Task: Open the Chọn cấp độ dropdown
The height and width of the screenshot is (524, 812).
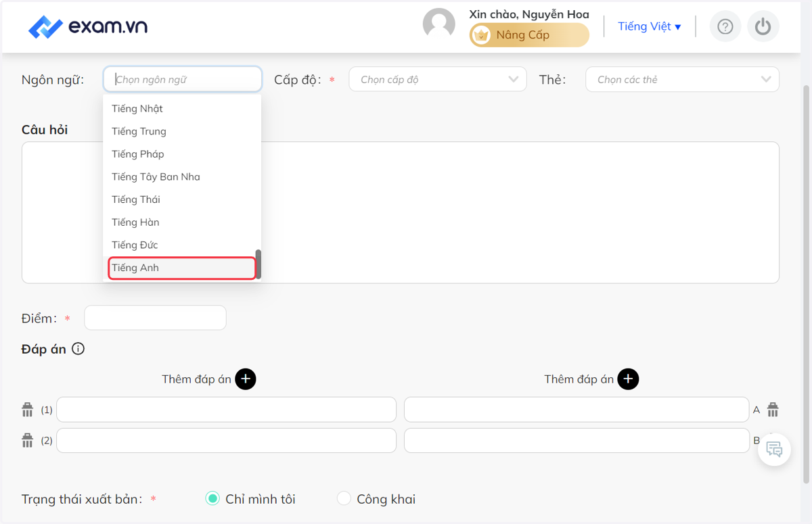Action: (x=438, y=79)
